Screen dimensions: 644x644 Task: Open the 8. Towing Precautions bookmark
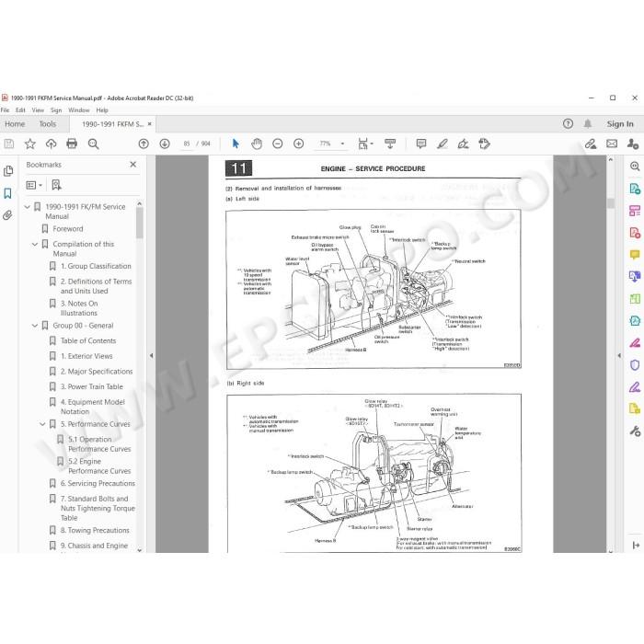click(95, 531)
